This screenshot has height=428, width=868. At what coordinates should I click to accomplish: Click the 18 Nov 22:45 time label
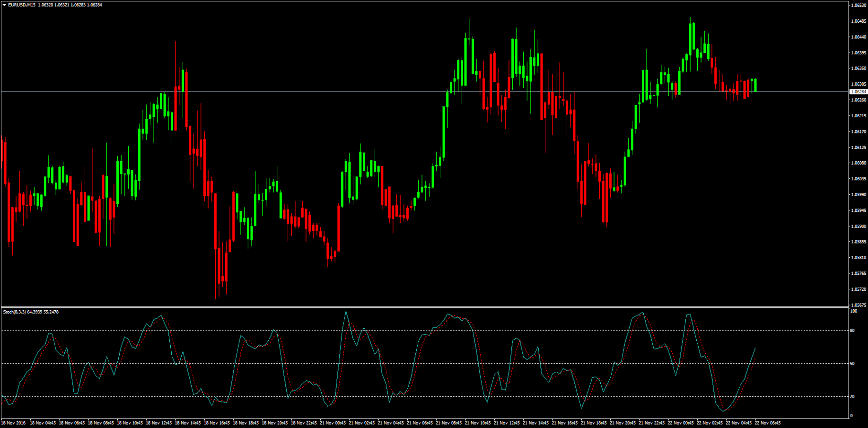304,423
